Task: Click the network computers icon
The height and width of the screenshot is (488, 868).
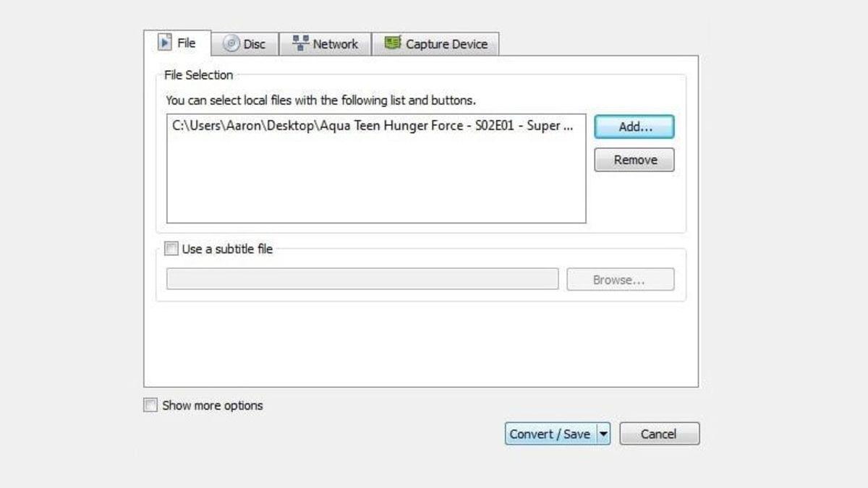Action: (300, 43)
